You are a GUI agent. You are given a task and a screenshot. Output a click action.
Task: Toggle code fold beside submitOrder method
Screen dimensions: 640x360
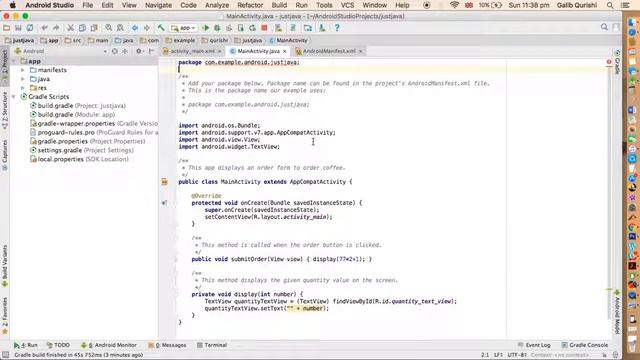pyautogui.click(x=176, y=259)
